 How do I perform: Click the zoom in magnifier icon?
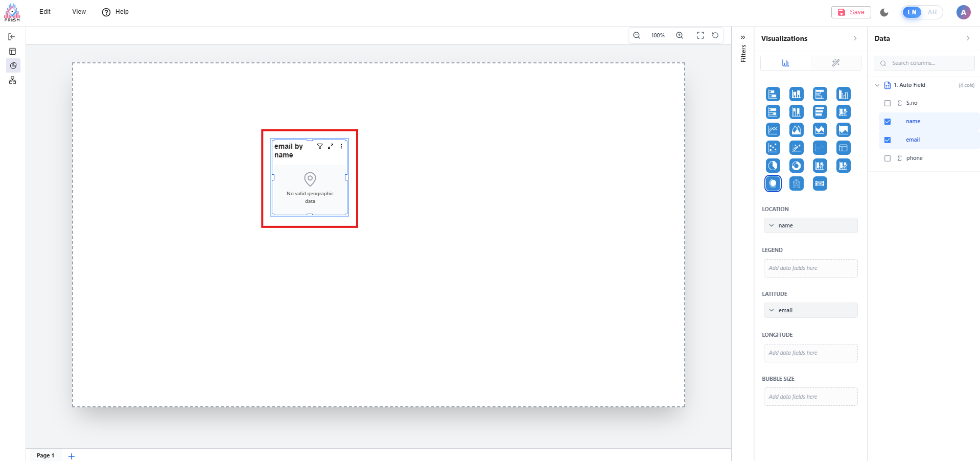coord(679,35)
